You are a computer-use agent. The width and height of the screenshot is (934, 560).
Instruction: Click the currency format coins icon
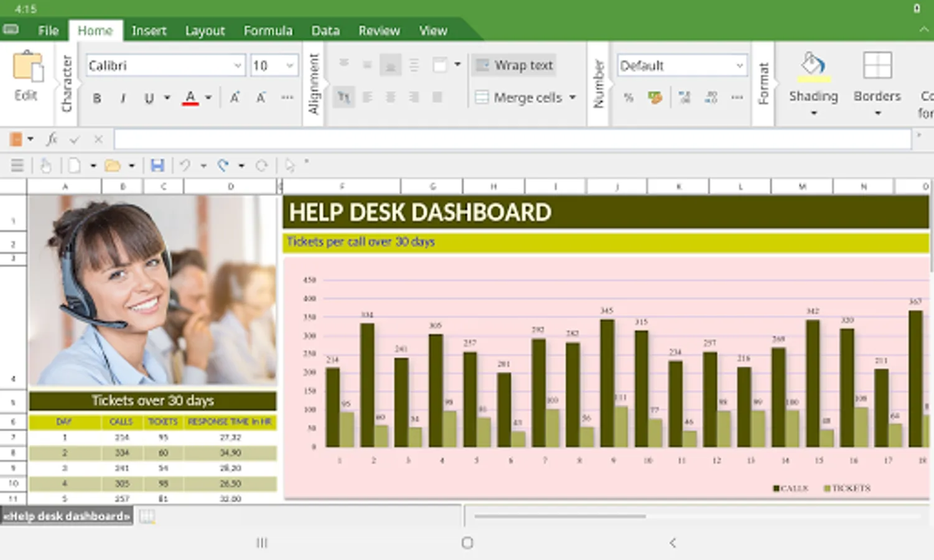[655, 98]
